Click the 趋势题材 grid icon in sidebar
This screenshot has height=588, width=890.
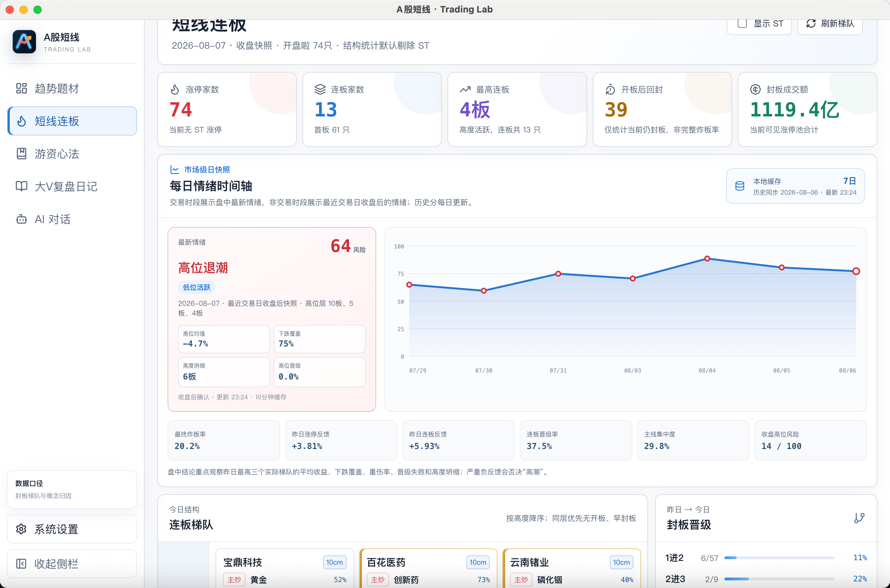click(21, 89)
